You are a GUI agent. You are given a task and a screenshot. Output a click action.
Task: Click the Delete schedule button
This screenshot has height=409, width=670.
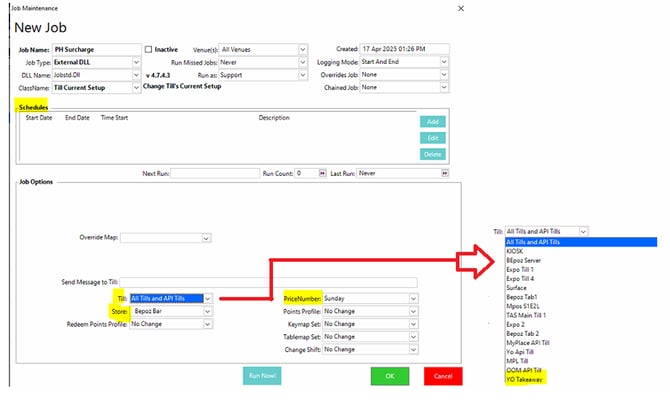tap(431, 154)
